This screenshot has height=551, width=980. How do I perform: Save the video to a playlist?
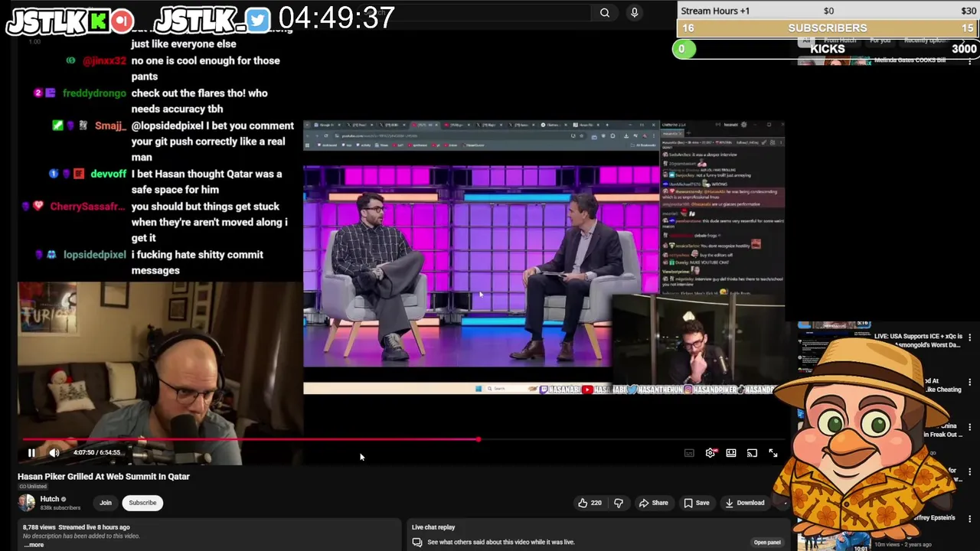[x=696, y=503]
